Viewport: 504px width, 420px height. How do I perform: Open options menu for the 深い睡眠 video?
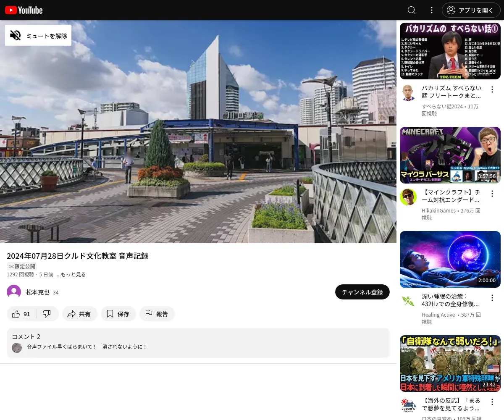[492, 298]
